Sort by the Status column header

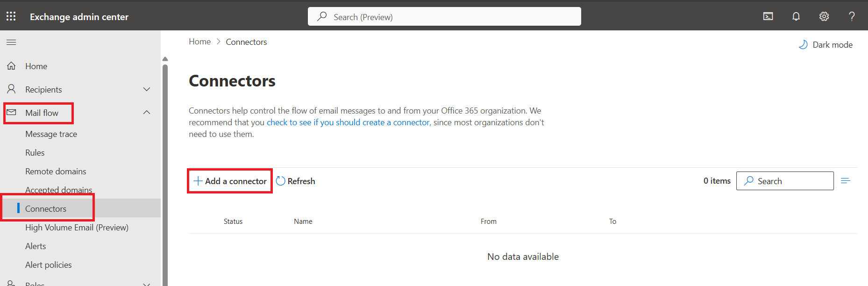pyautogui.click(x=233, y=222)
